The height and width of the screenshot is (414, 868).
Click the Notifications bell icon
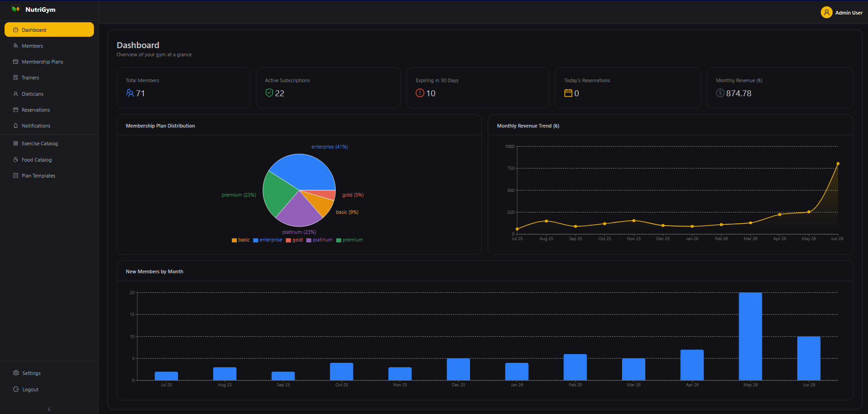point(16,126)
